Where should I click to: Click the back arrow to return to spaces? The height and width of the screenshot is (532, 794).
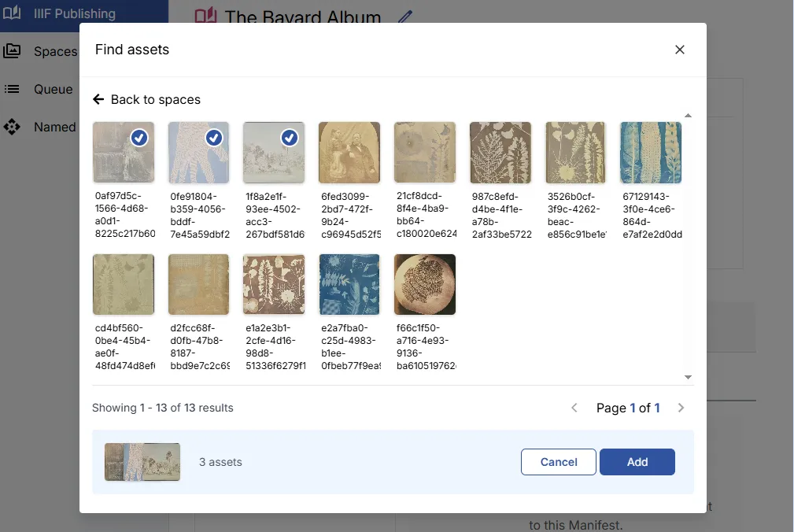pyautogui.click(x=98, y=99)
